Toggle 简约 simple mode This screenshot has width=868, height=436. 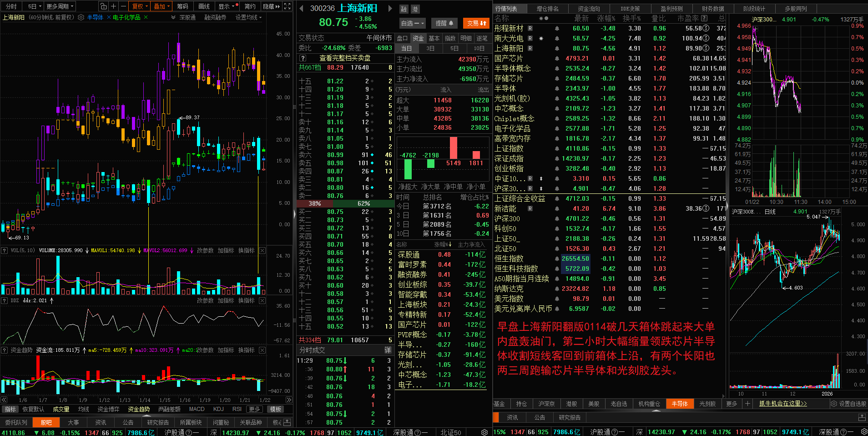click(x=250, y=6)
